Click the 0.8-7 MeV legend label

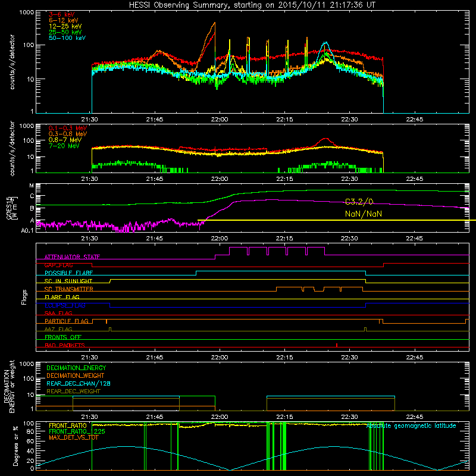(x=65, y=140)
